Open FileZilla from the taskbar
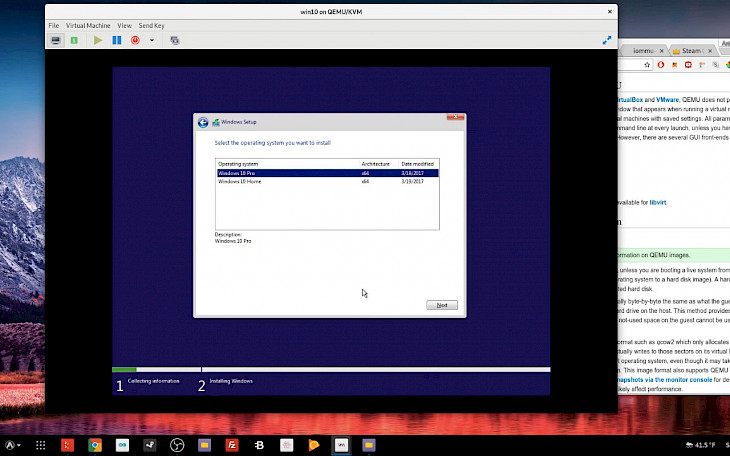The height and width of the screenshot is (456, 730). click(x=231, y=445)
